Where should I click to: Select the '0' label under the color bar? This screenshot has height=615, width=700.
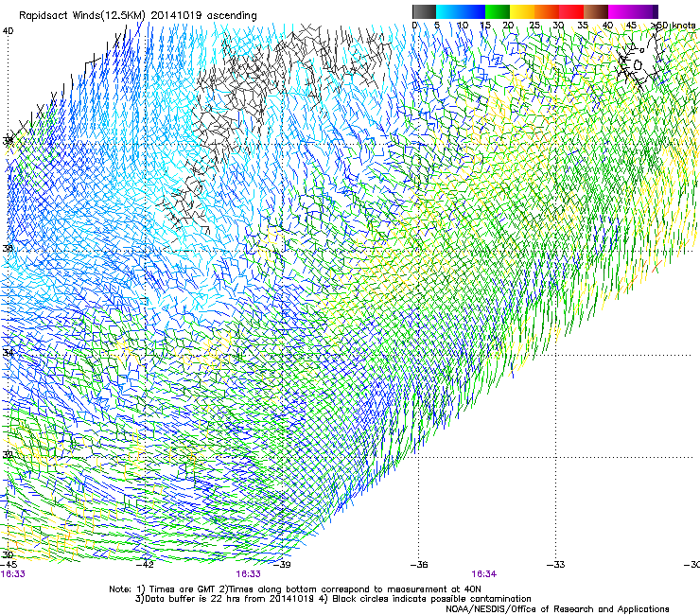pyautogui.click(x=414, y=26)
